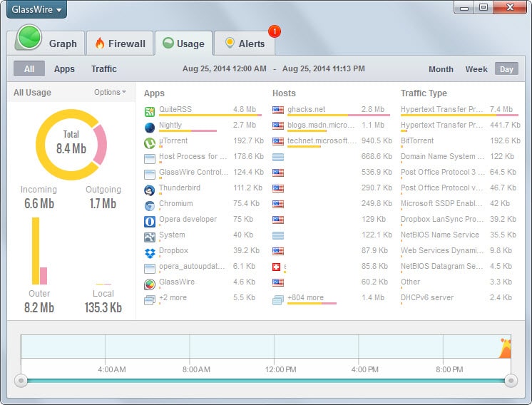Click the blogs.msdn flag icon
The height and width of the screenshot is (405, 532).
278,125
